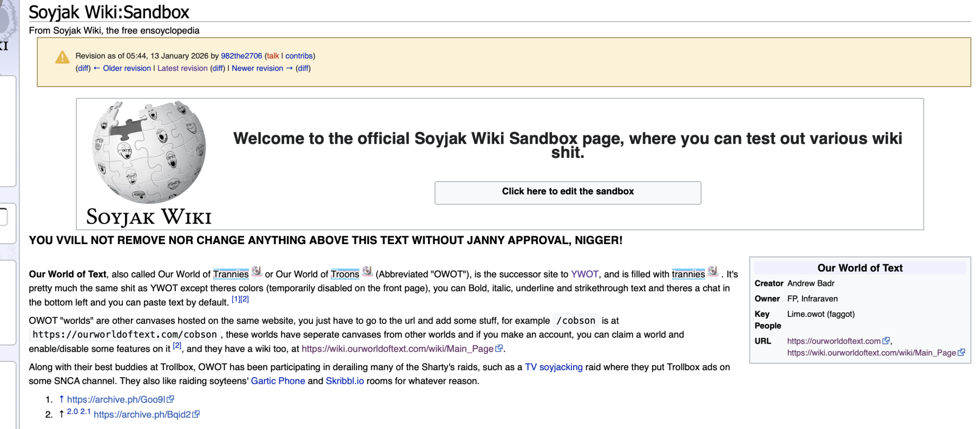Go to the Newer revision
Viewport: 980px width, 429px height.
point(257,68)
